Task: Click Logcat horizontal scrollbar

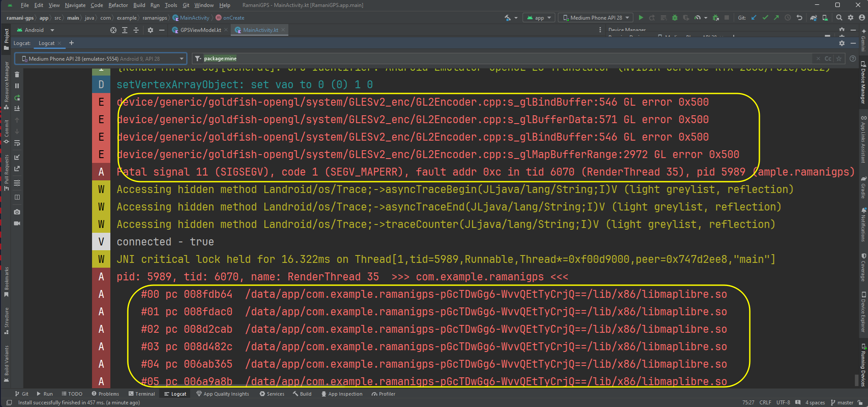Action: [x=249, y=386]
